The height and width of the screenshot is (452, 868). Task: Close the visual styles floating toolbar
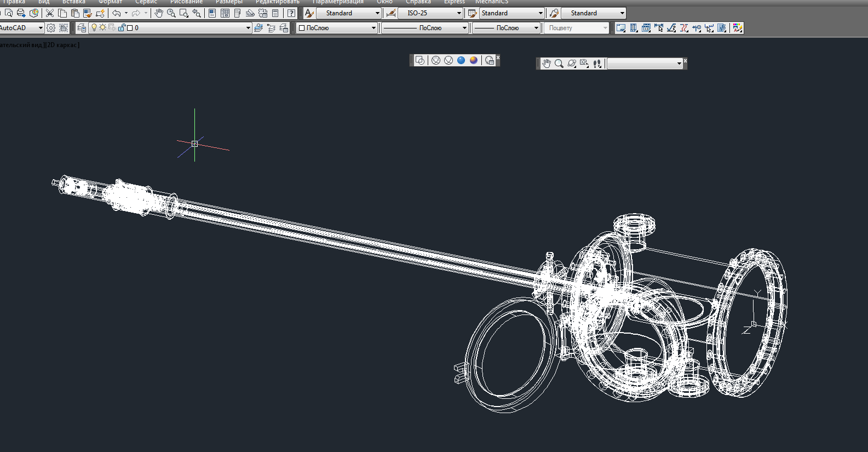[498, 57]
